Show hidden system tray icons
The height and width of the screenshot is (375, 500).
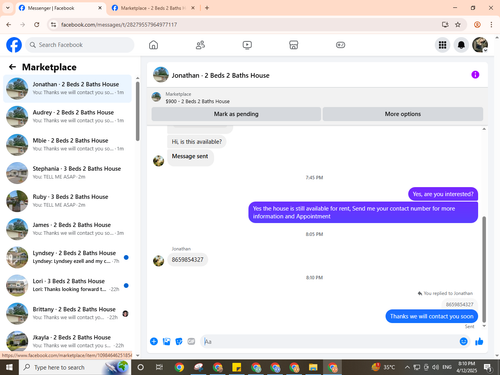[x=407, y=367]
